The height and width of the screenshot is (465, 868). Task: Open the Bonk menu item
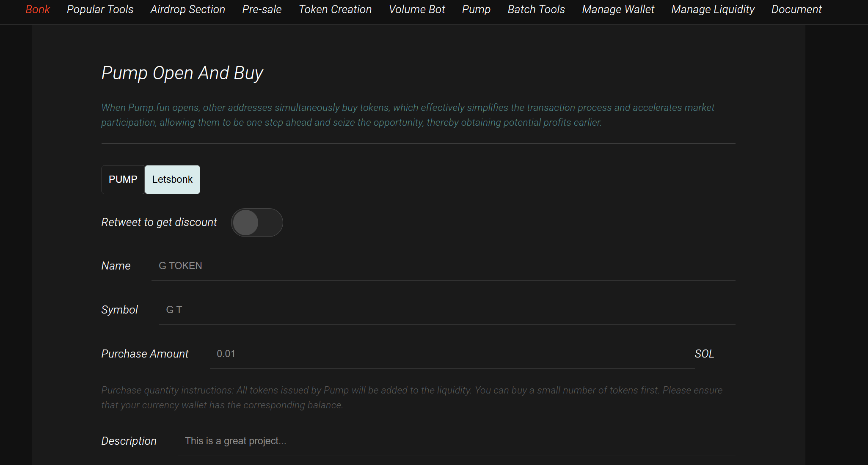click(x=38, y=9)
